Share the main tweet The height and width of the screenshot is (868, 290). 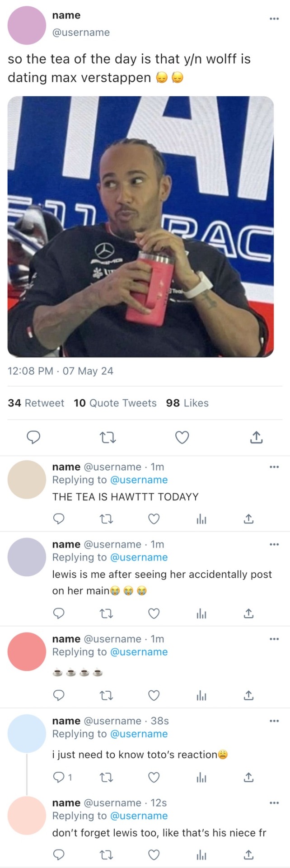tap(256, 437)
